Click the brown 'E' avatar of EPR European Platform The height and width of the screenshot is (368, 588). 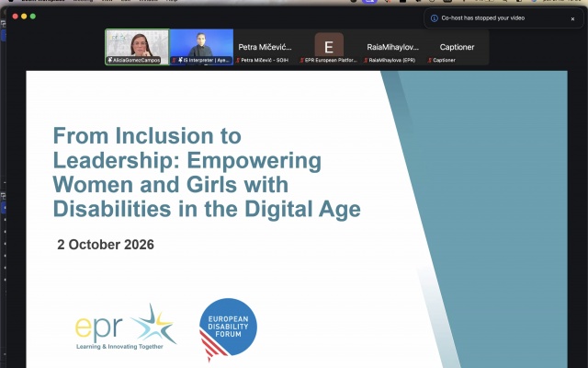pos(329,45)
